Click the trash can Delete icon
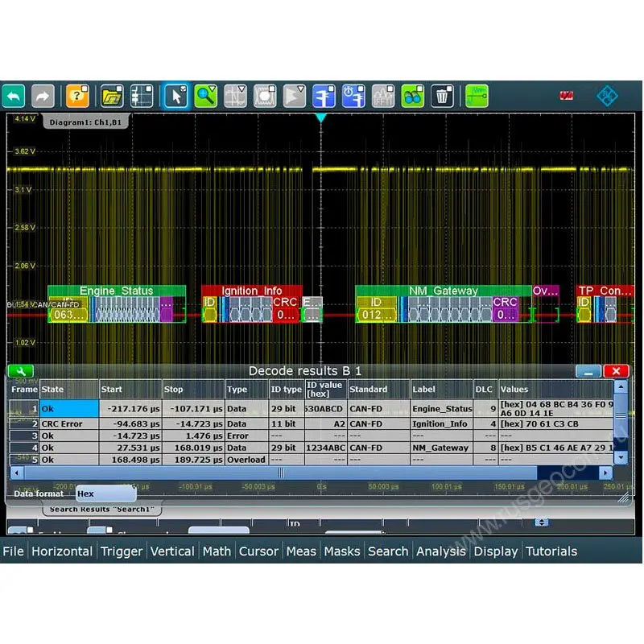Viewport: 644px width, 644px height. pyautogui.click(x=442, y=96)
